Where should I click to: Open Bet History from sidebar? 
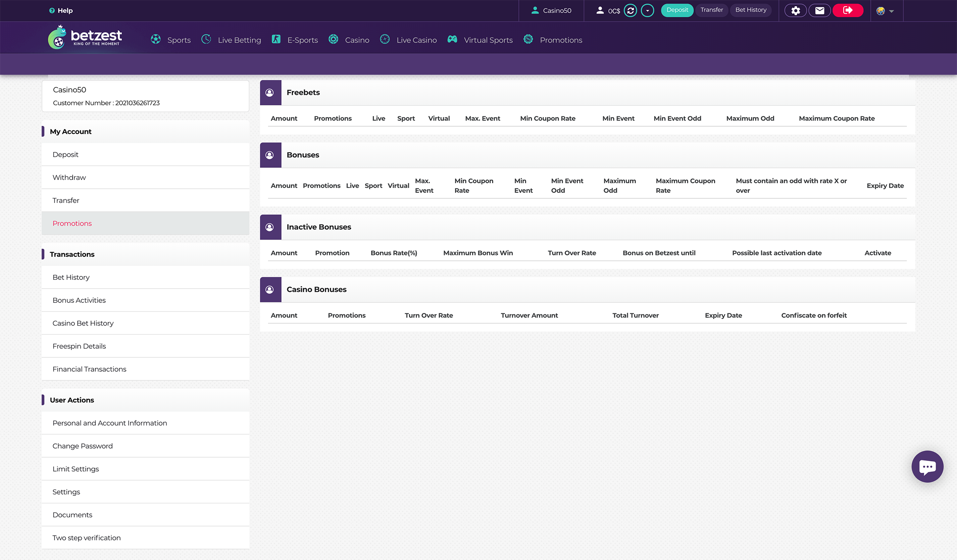pyautogui.click(x=145, y=277)
